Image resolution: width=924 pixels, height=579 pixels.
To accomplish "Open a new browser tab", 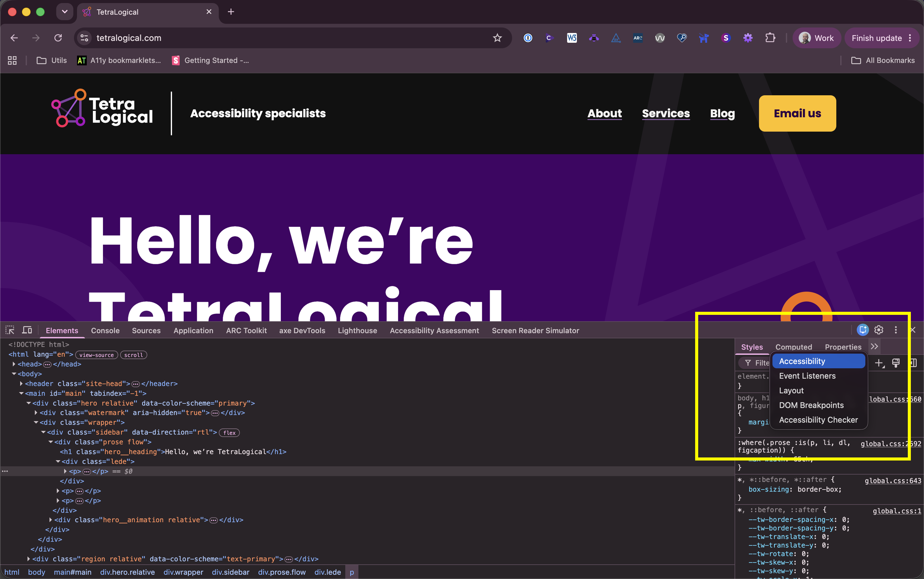I will coord(231,12).
